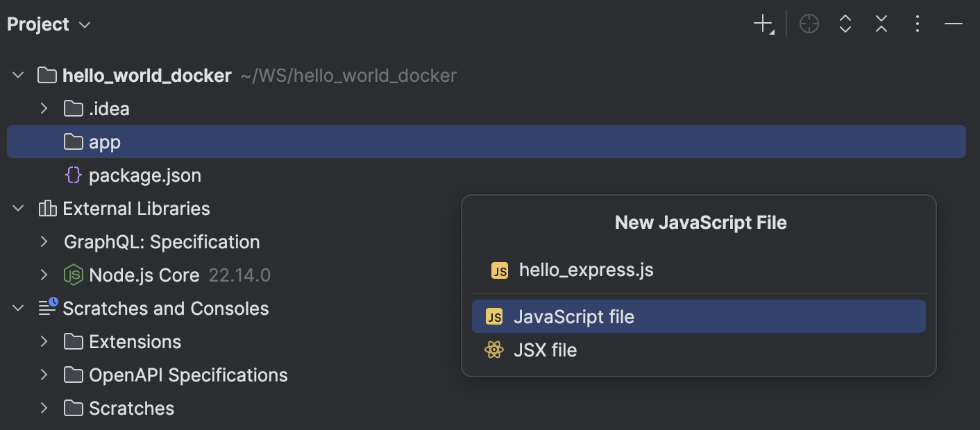Choose JavaScript file template option

(x=699, y=317)
